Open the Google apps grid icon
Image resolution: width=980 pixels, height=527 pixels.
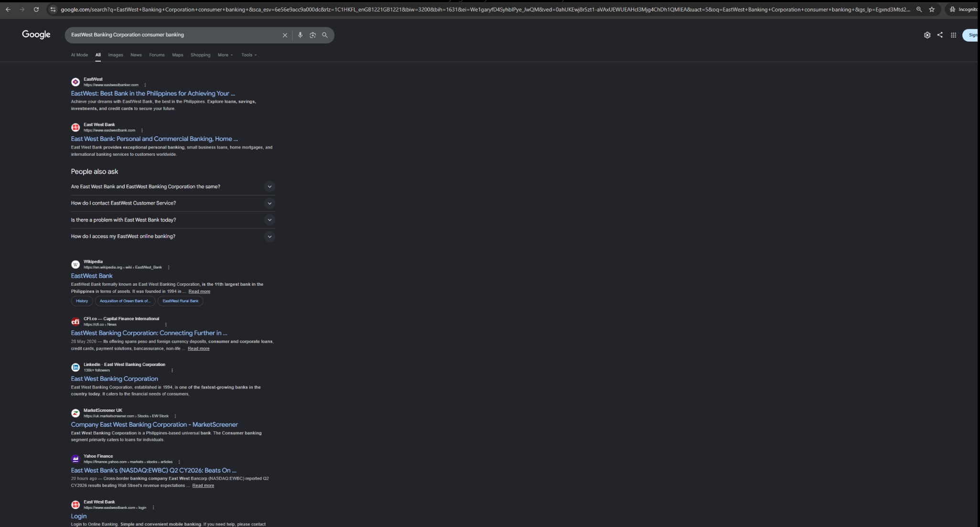coord(953,35)
